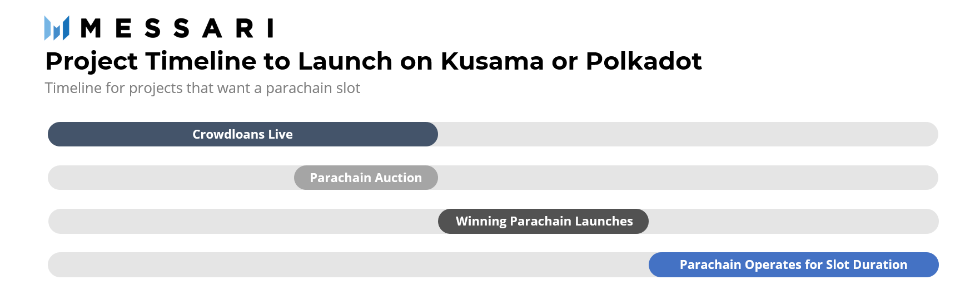Click empty gray track right of Parachain Auction

[688, 178]
